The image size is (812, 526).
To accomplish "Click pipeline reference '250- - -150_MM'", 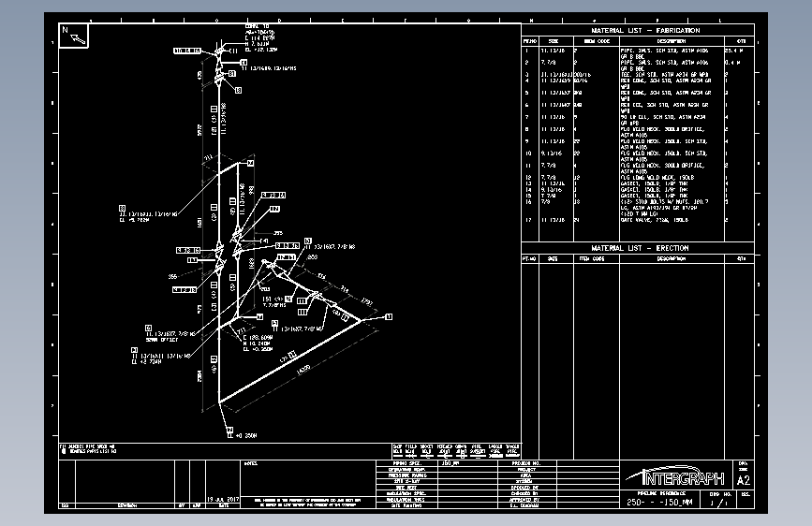I will click(658, 503).
